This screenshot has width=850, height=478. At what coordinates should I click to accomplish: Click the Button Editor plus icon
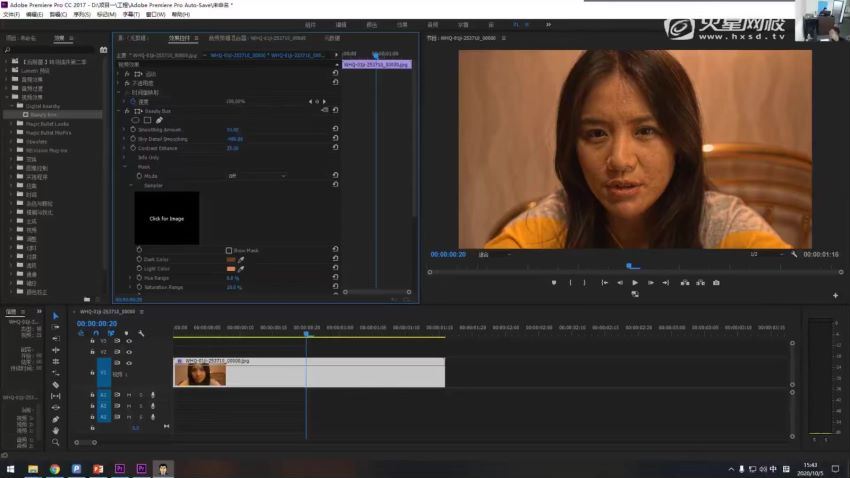tap(835, 295)
